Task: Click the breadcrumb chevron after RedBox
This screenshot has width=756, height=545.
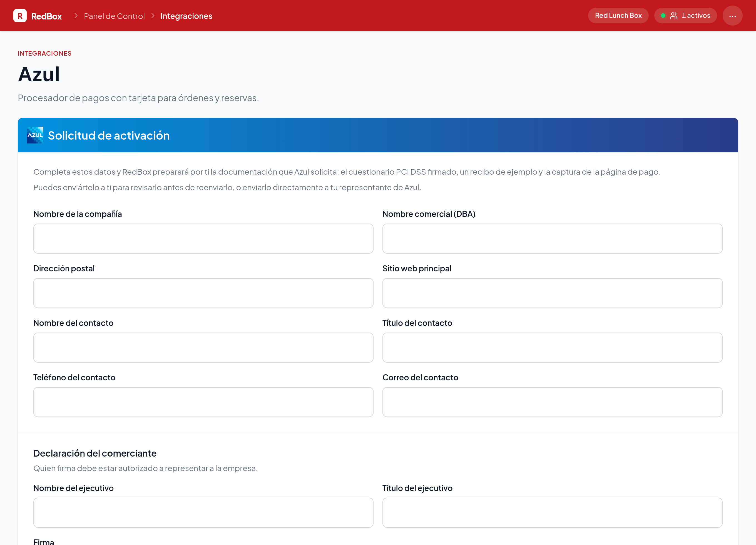Action: [76, 16]
